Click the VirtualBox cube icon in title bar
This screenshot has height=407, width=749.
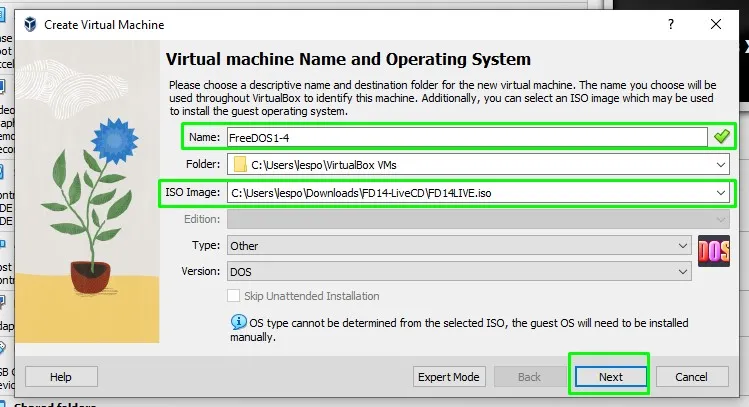pyautogui.click(x=30, y=24)
